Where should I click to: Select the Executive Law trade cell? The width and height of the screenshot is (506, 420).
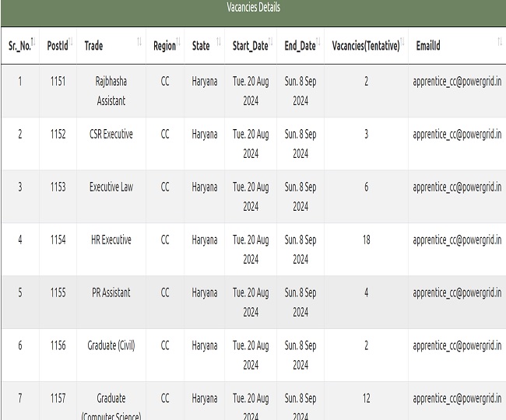tap(111, 187)
